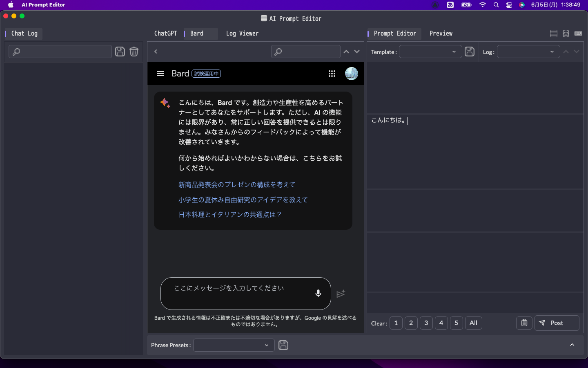
Task: Click the Bard suggestion about 新商品発表会のプレゼン
Action: click(x=236, y=185)
